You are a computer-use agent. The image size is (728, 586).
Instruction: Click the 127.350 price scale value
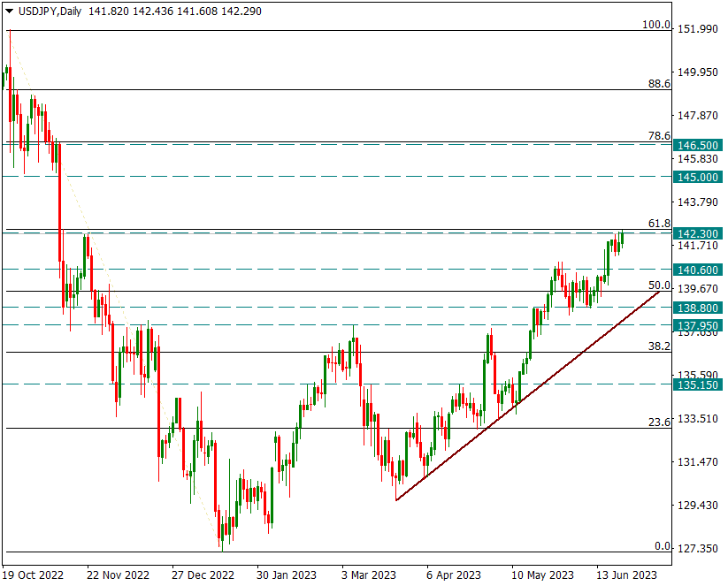point(698,548)
